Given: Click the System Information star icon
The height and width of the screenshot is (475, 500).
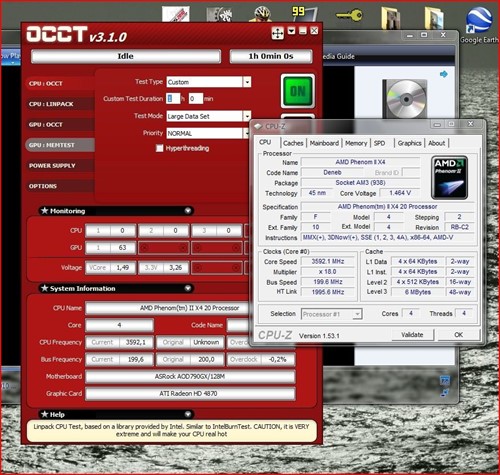Looking at the screenshot, I should pos(44,288).
